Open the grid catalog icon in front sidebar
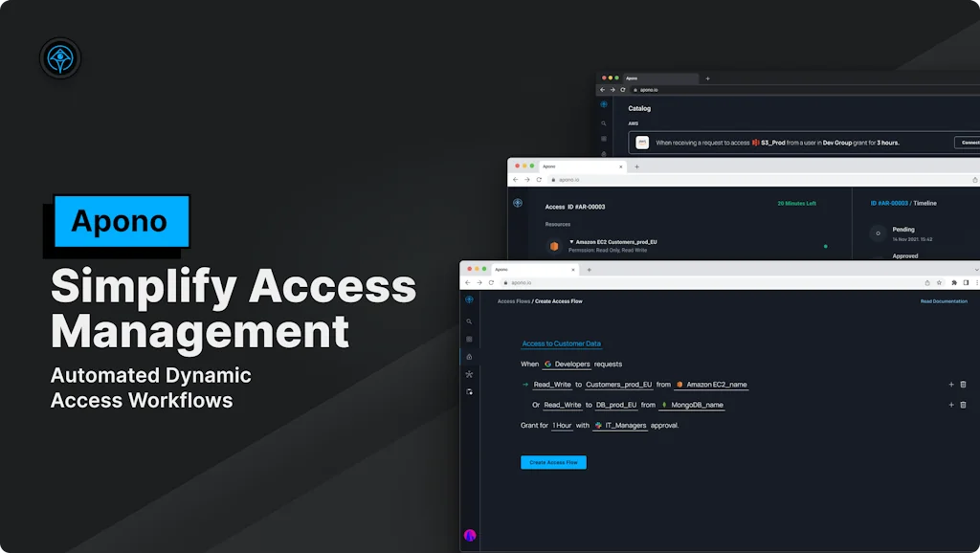The image size is (980, 553). click(469, 340)
